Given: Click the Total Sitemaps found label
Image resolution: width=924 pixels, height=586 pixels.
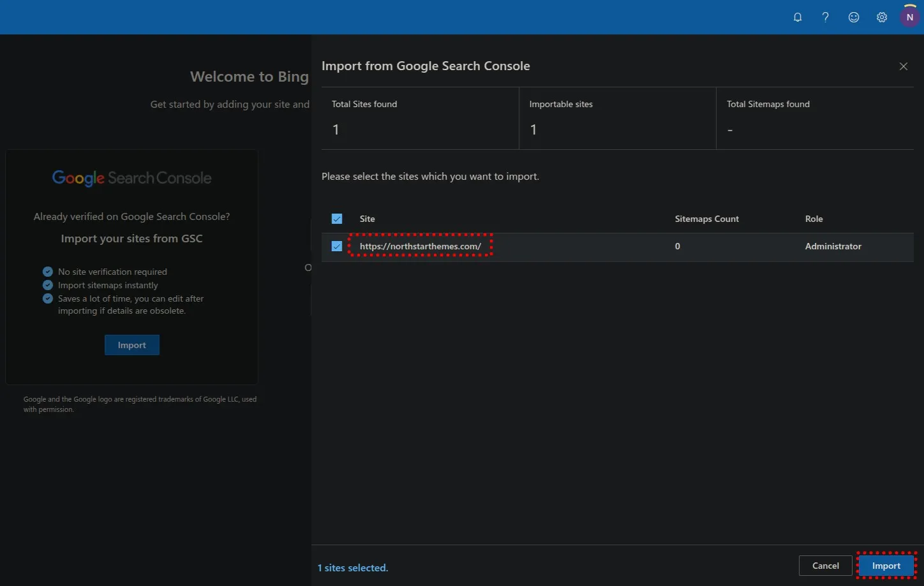Looking at the screenshot, I should (x=768, y=104).
